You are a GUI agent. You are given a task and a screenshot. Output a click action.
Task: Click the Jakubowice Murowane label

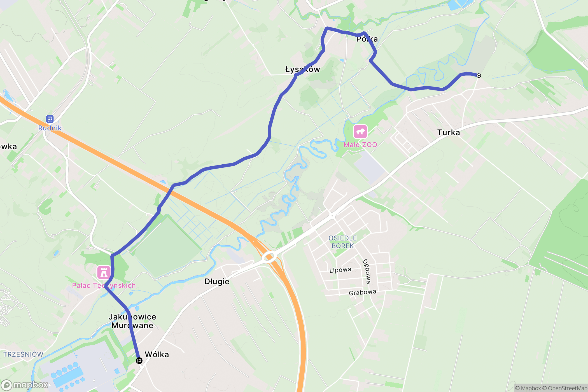tap(132, 321)
